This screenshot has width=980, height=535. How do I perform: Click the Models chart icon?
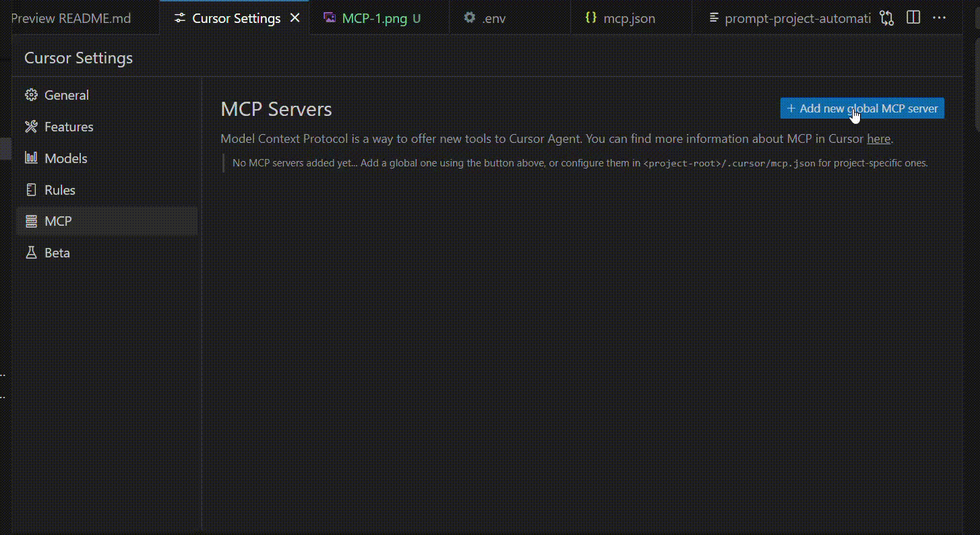point(31,158)
